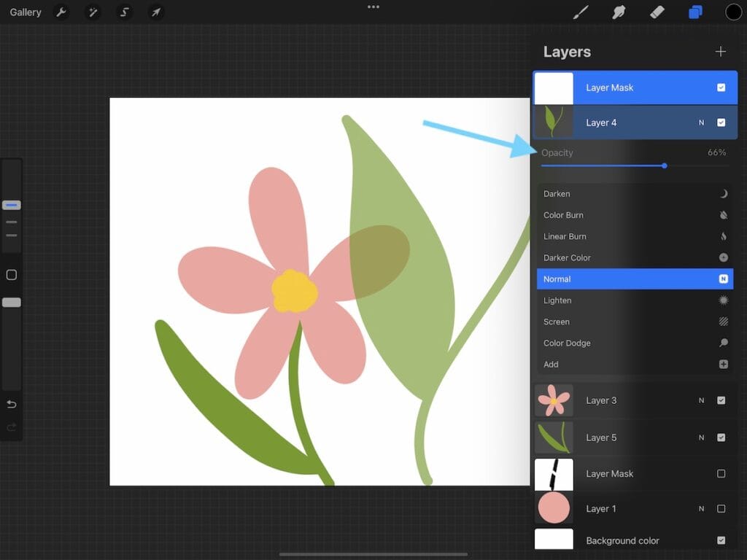Open the Layers panel icon
The width and height of the screenshot is (747, 560).
[694, 12]
